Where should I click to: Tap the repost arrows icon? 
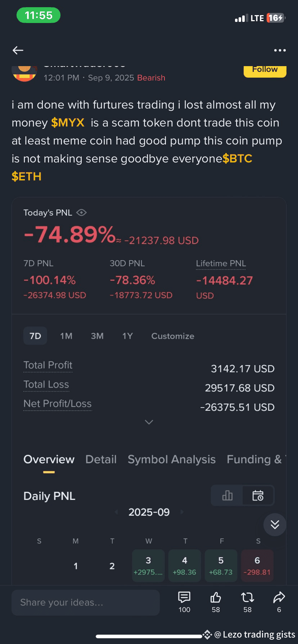pos(247,597)
